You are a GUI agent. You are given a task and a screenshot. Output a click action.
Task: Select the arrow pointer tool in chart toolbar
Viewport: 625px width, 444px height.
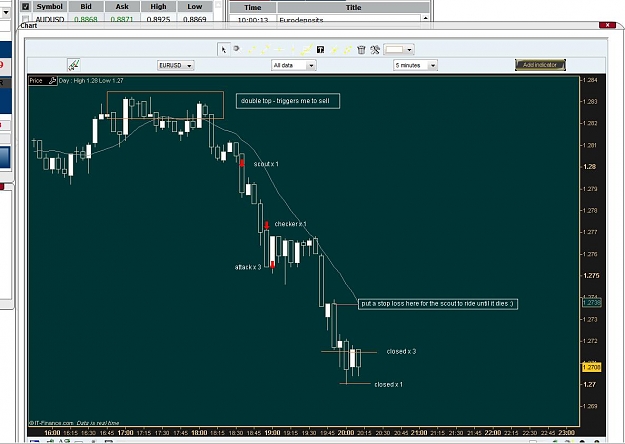point(224,49)
